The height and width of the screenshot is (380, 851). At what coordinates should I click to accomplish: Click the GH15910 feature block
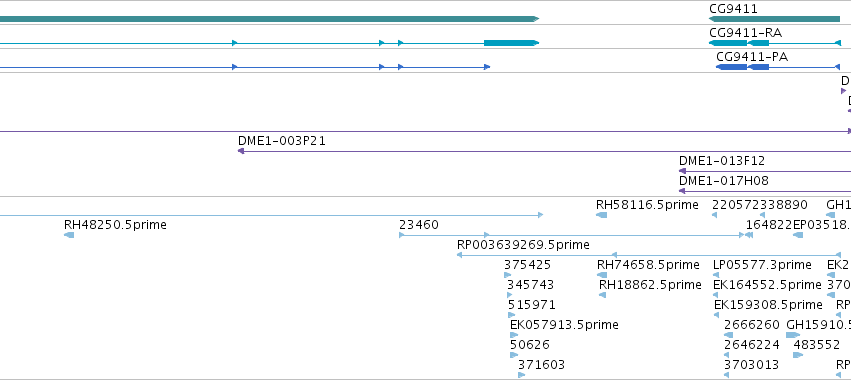793,335
